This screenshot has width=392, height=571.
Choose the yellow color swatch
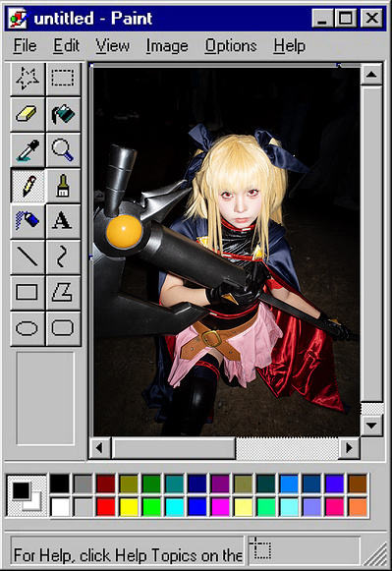(129, 506)
